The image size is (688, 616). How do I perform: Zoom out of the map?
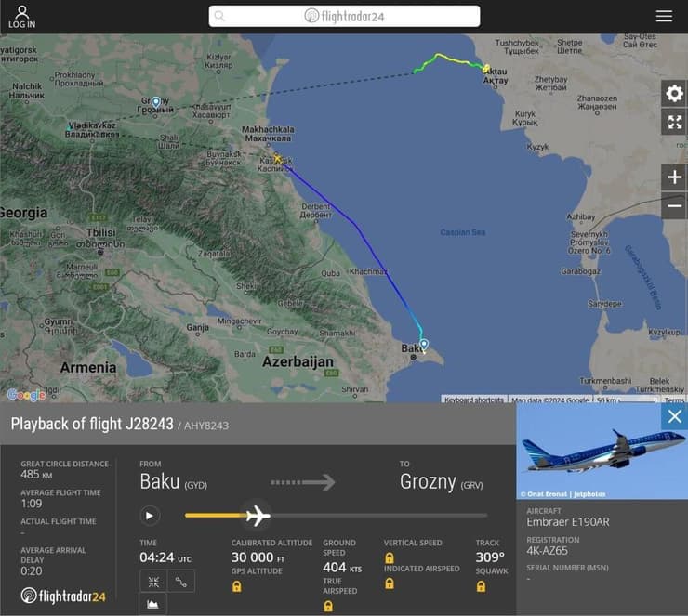click(x=674, y=205)
